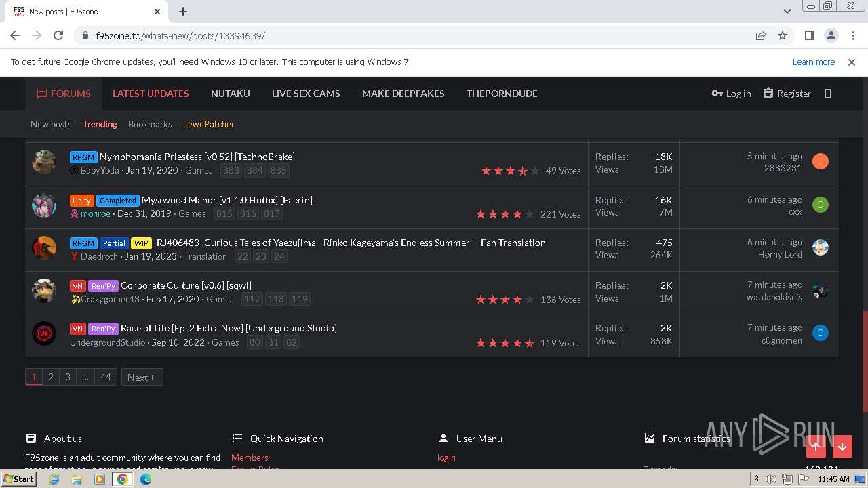The image size is (868, 488).
Task: Open UndergroundStudio avatar logo
Action: [x=44, y=333]
